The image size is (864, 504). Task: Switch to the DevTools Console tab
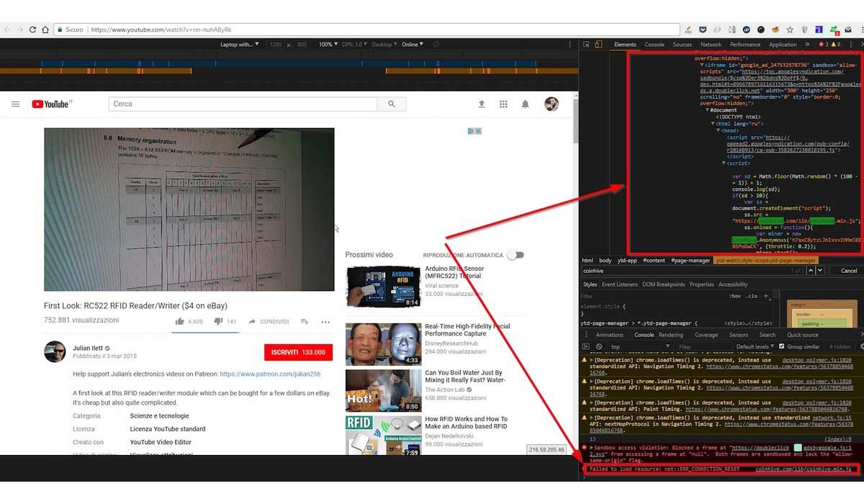[654, 45]
